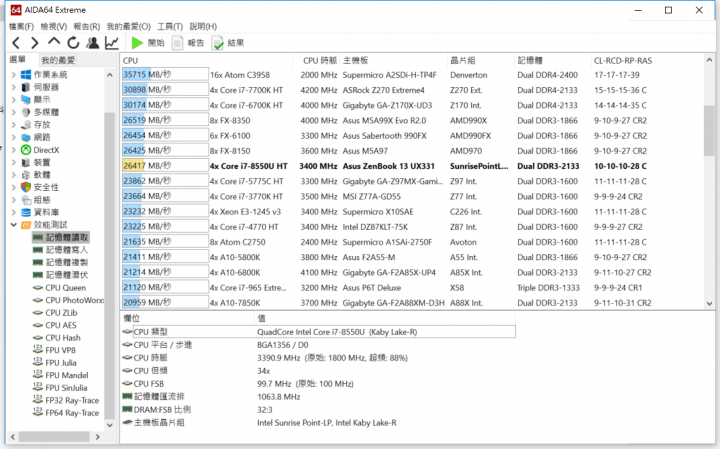
Task: Sort by CL-RCD-RP-RAS column header
Action: coord(623,61)
